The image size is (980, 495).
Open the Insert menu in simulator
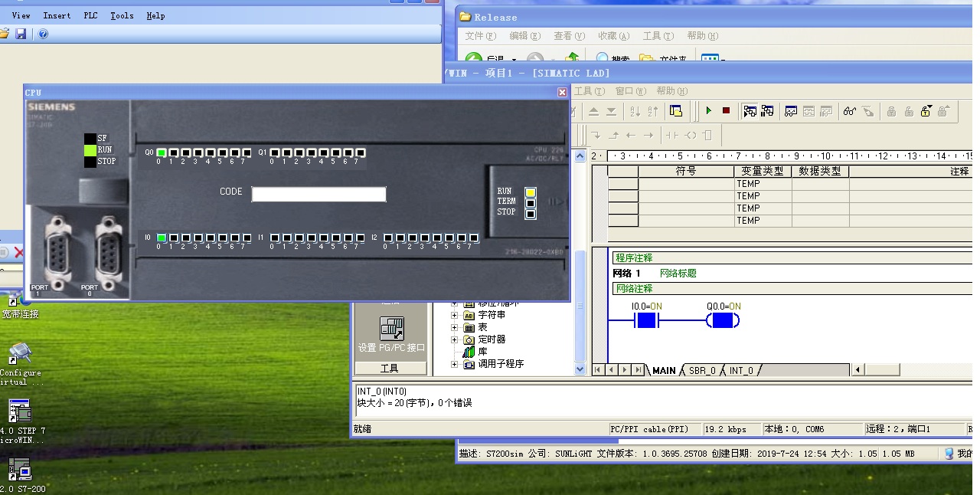[x=57, y=15]
